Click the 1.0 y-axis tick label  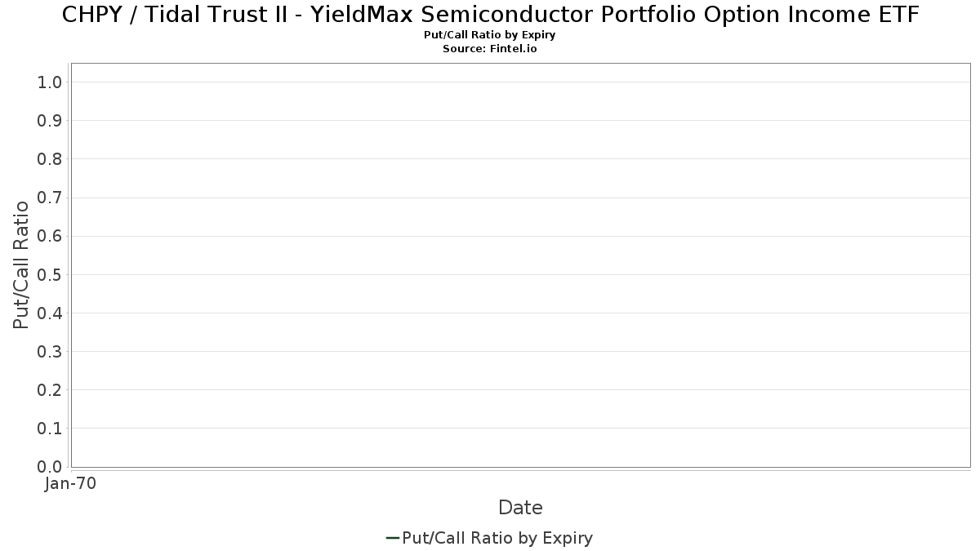(50, 82)
